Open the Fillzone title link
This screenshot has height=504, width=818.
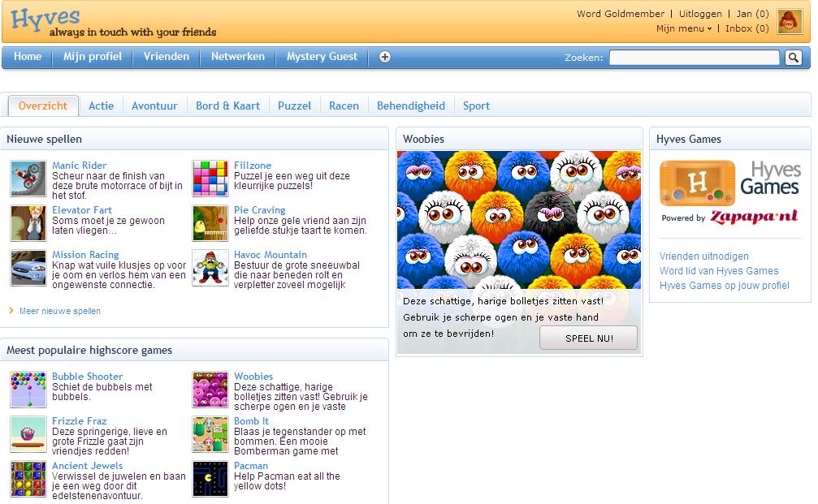click(x=253, y=166)
